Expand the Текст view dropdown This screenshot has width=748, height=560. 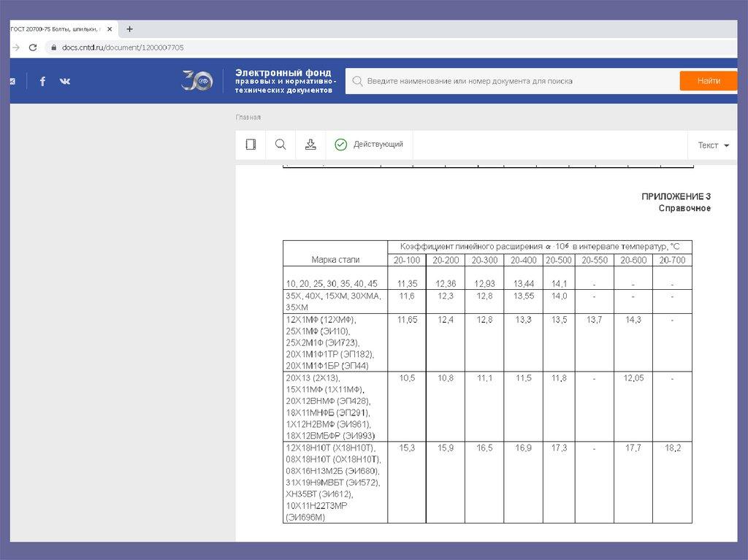[713, 145]
